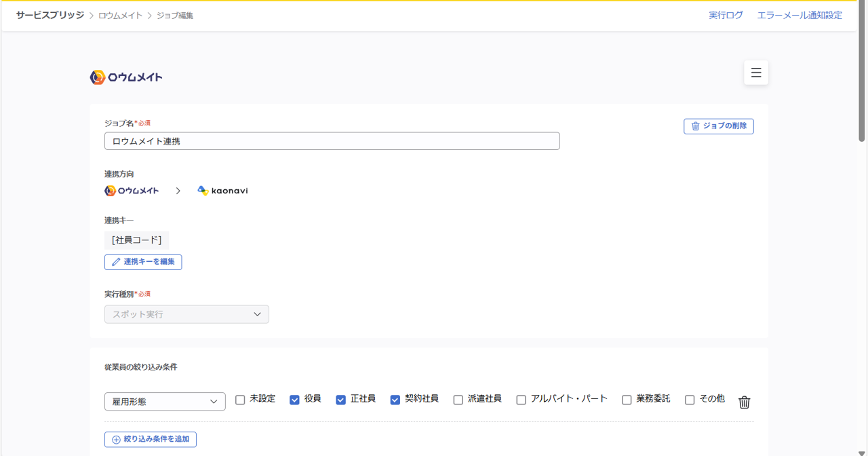Click the pencil icon on 連携キーを編集

[115, 261]
